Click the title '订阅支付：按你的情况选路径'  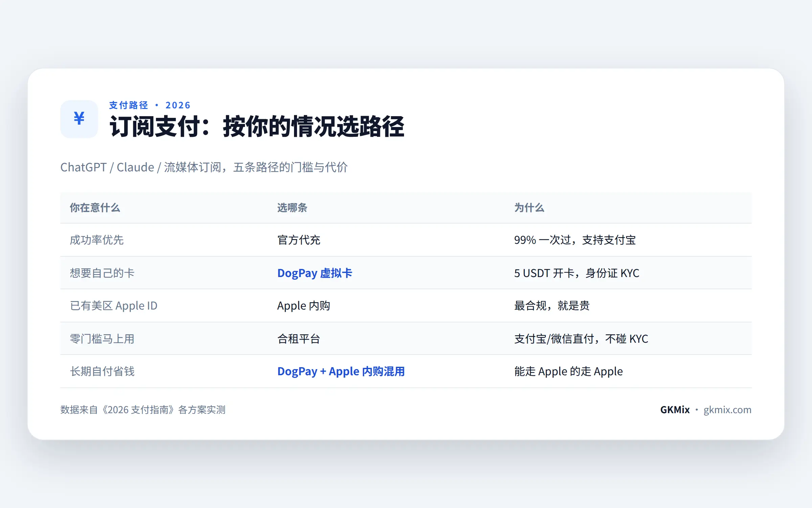click(257, 127)
